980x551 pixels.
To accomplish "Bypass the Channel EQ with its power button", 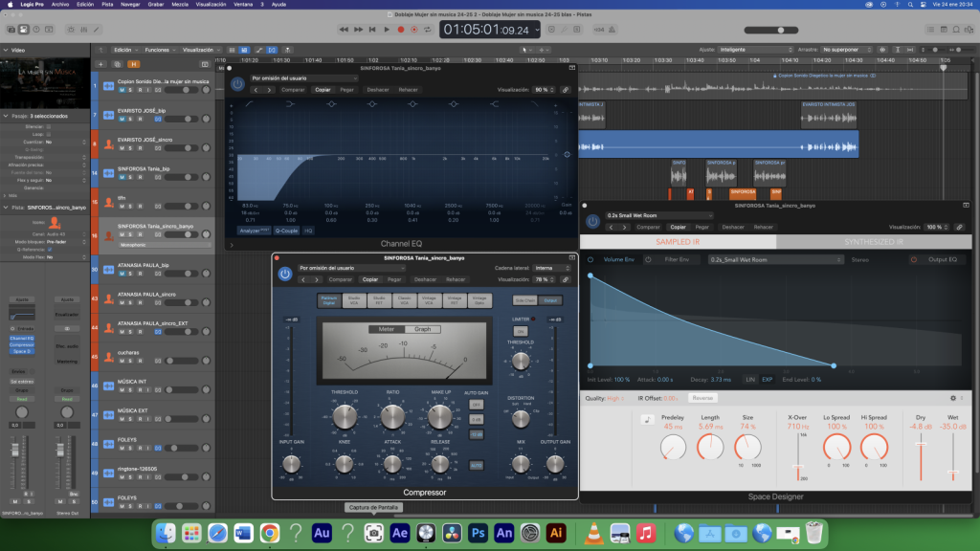I will 237,84.
